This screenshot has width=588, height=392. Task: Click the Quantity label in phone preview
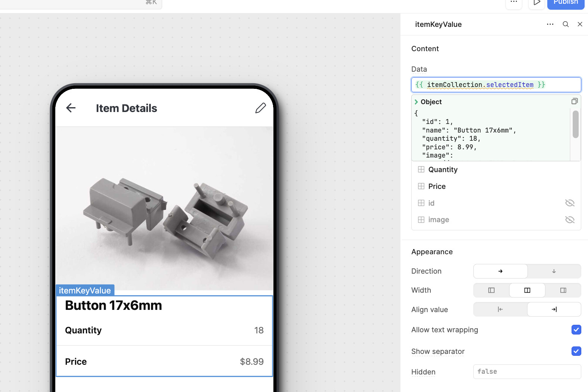click(83, 330)
